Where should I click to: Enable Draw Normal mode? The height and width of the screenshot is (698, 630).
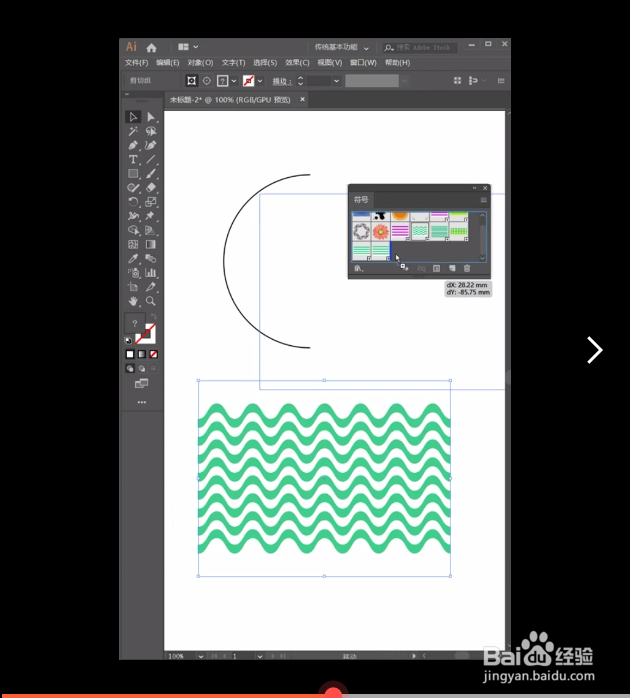130,369
